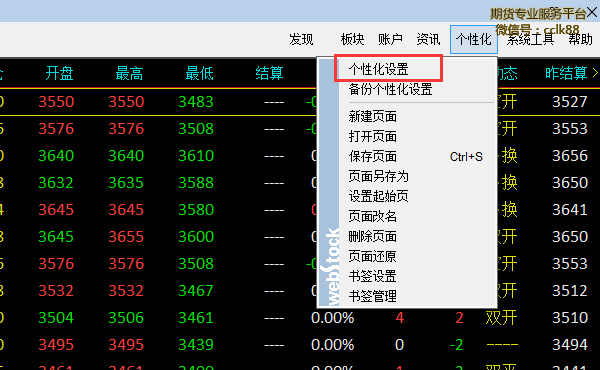Close the window with the X button

592,12
